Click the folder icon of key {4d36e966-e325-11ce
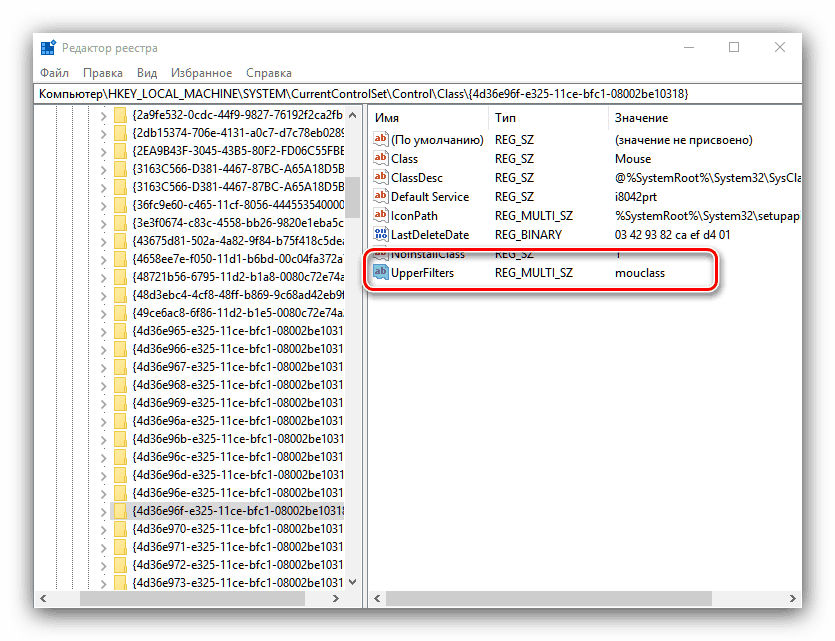835x641 pixels. point(121,349)
